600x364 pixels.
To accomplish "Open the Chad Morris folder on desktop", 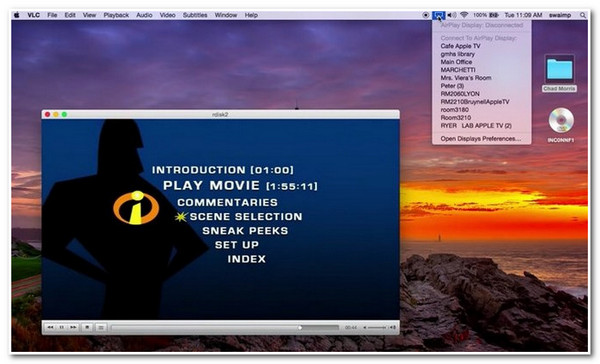I will 559,73.
